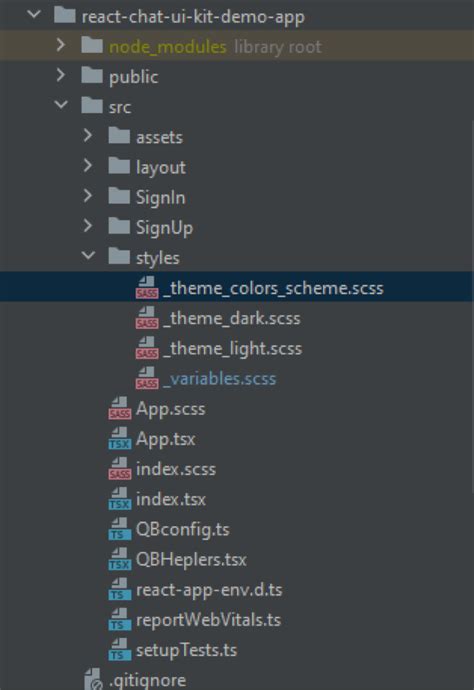The height and width of the screenshot is (690, 474).
Task: Open _variables.scss file name
Action: 219,378
